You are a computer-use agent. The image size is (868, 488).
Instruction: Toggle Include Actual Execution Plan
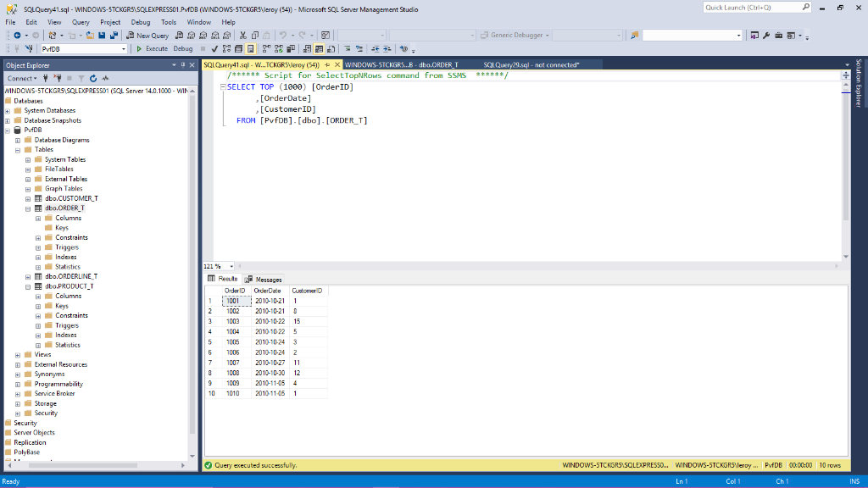coord(266,48)
